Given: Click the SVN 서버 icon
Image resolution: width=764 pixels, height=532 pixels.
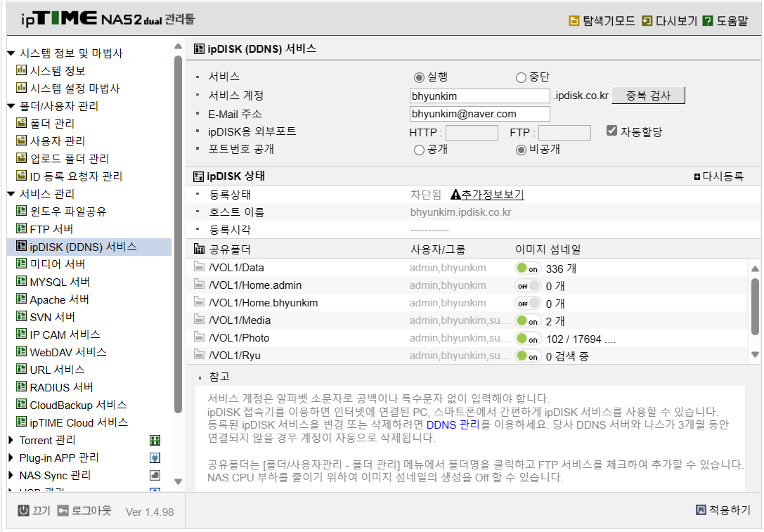Looking at the screenshot, I should pos(21,316).
